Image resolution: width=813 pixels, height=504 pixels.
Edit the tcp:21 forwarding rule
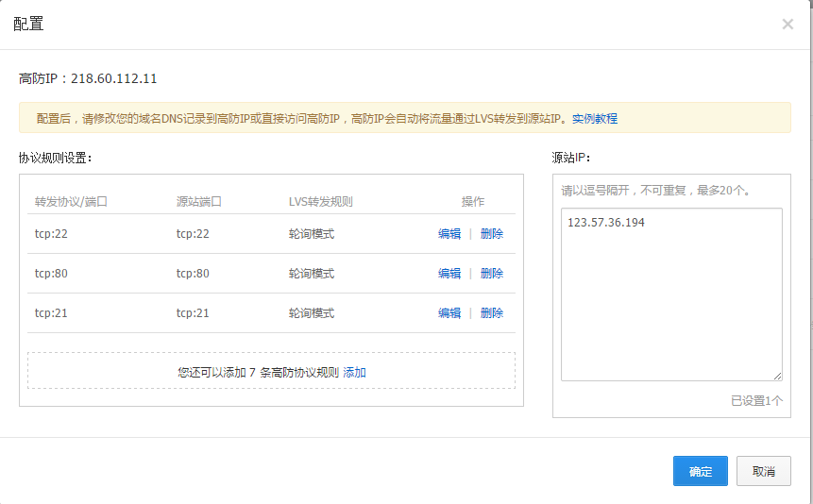(x=449, y=313)
